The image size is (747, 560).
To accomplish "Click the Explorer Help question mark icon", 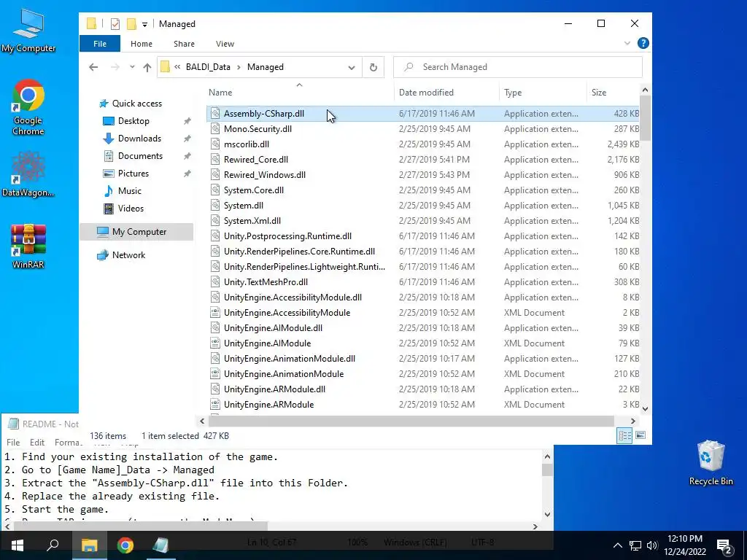I will (643, 43).
